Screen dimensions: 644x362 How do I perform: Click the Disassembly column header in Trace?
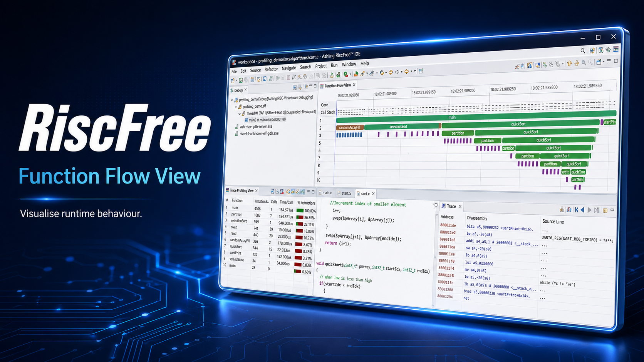click(477, 218)
